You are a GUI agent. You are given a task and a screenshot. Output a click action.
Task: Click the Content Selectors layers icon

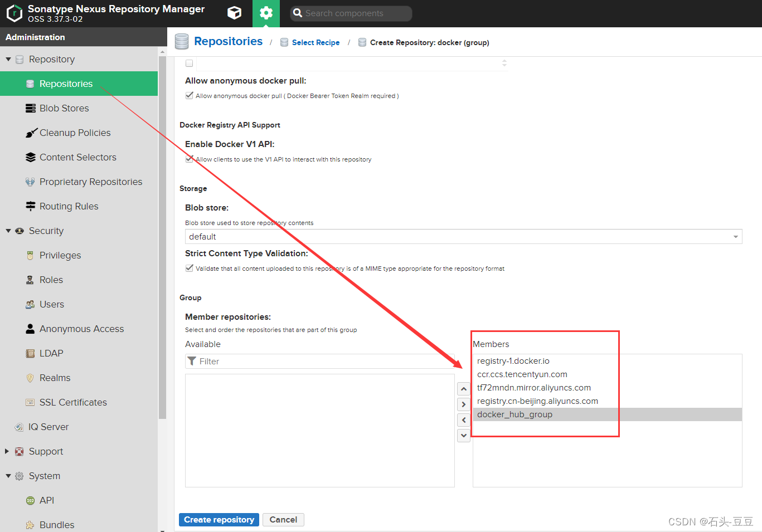[31, 157]
